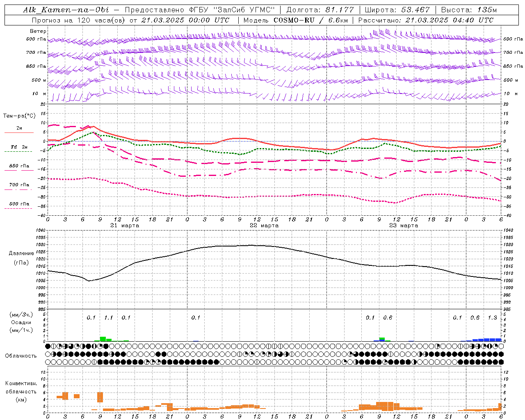This screenshot has height=420, width=525.
Task: Click the forecast line Прогноз на 120 часа(ов)
Action: [x=79, y=20]
